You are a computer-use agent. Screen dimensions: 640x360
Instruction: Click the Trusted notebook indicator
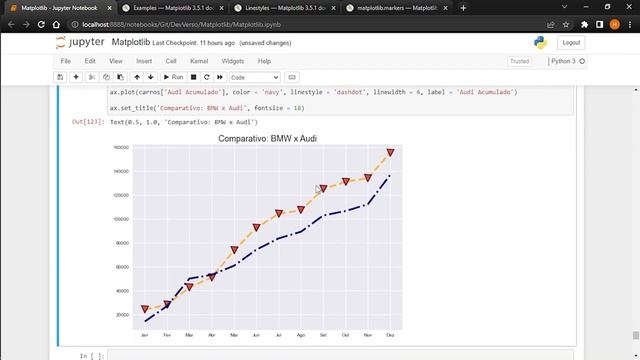coord(519,61)
